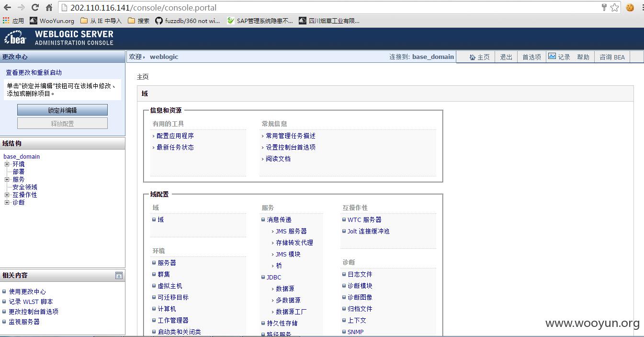Go back with the browser back arrow

point(8,8)
